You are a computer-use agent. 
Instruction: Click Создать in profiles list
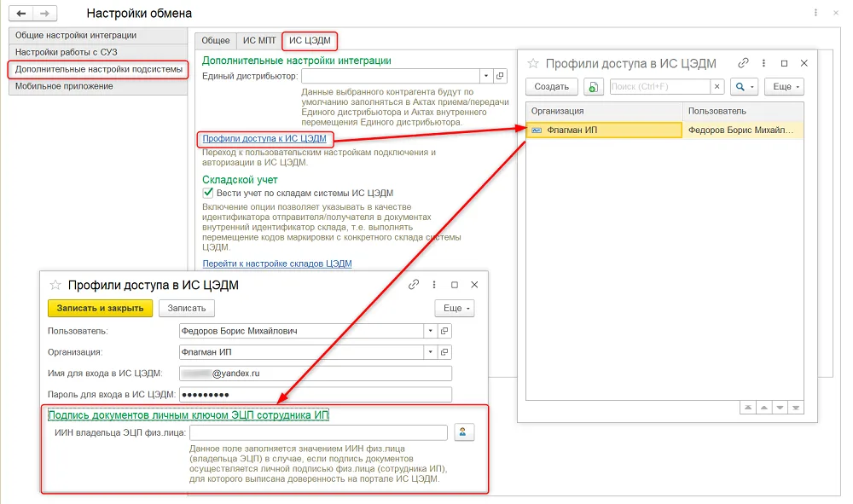click(552, 86)
